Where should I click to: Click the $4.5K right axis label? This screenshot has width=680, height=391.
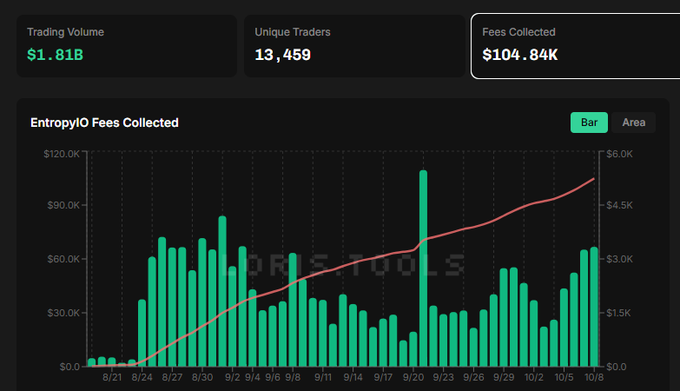[x=619, y=205]
